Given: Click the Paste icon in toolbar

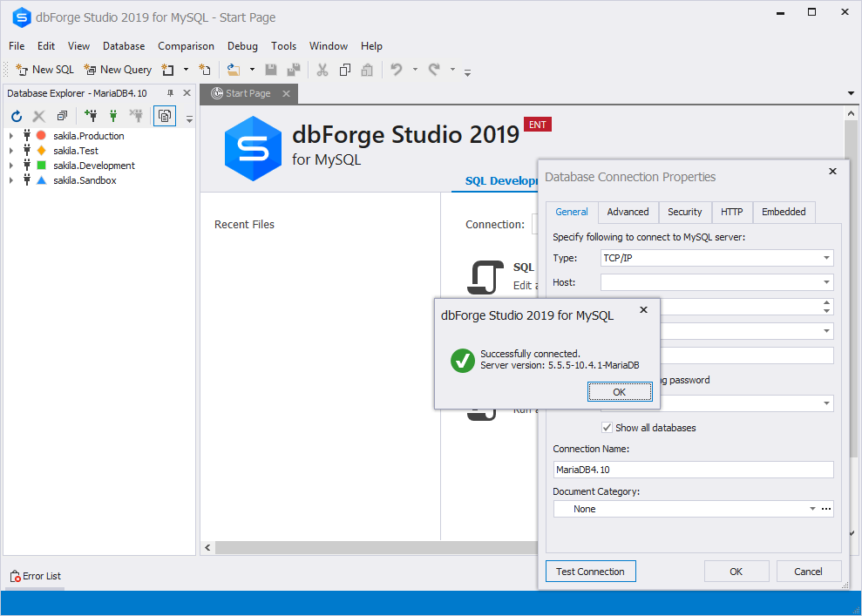Looking at the screenshot, I should click(367, 70).
